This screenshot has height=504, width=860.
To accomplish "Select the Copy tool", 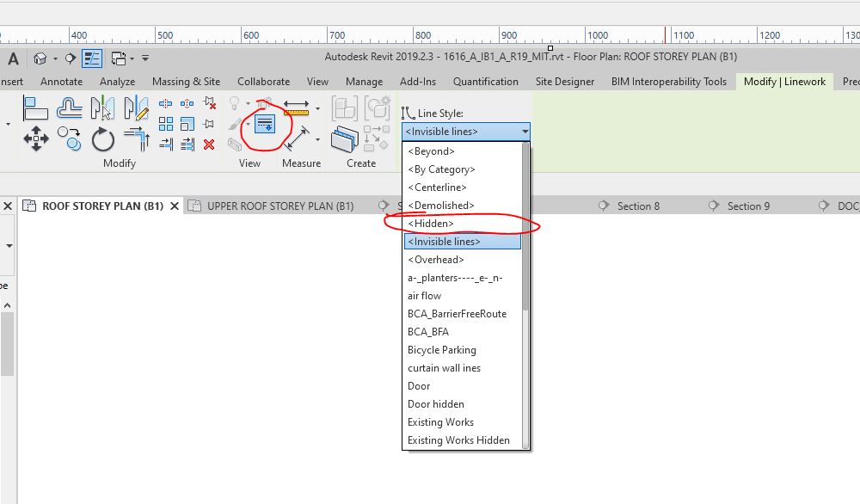I will 68,138.
